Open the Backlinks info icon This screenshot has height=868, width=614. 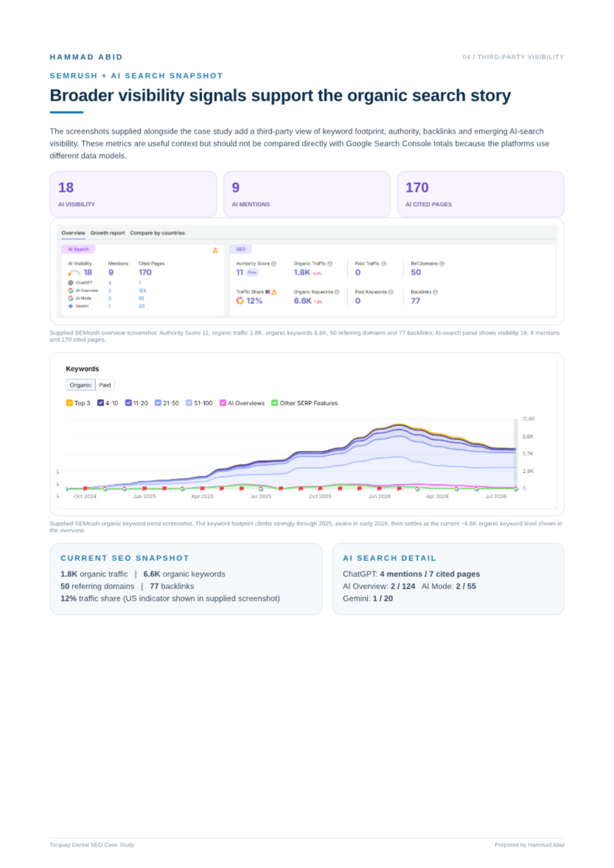435,292
